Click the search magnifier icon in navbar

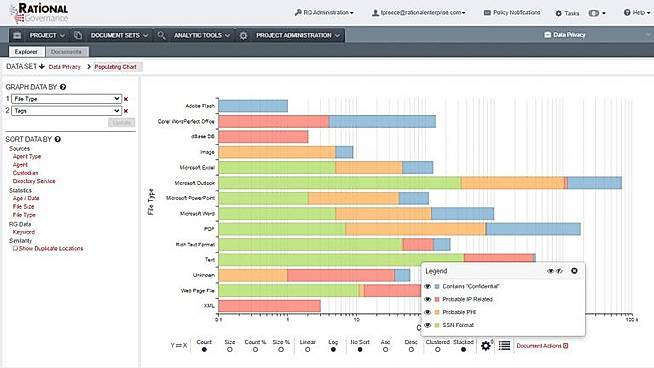click(x=161, y=35)
